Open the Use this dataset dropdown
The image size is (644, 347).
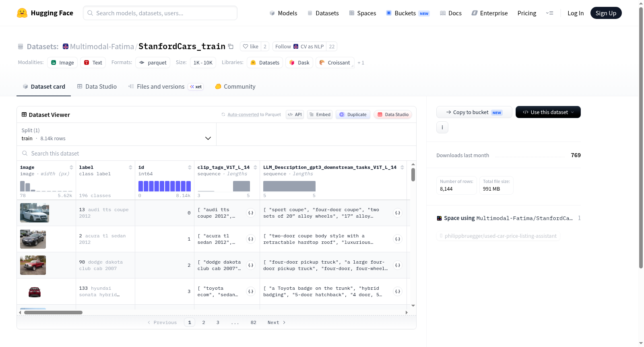(548, 112)
